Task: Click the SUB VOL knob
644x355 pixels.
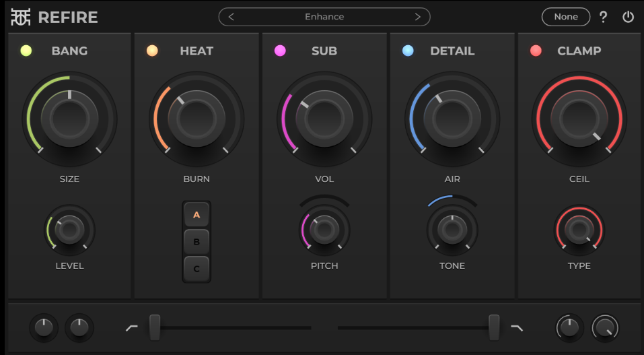Action: (324, 119)
